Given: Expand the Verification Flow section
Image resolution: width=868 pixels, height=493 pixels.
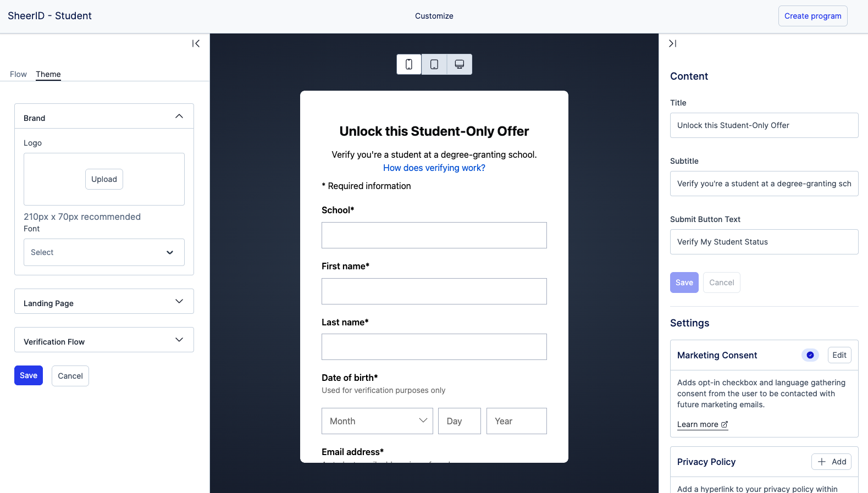Looking at the screenshot, I should point(179,340).
